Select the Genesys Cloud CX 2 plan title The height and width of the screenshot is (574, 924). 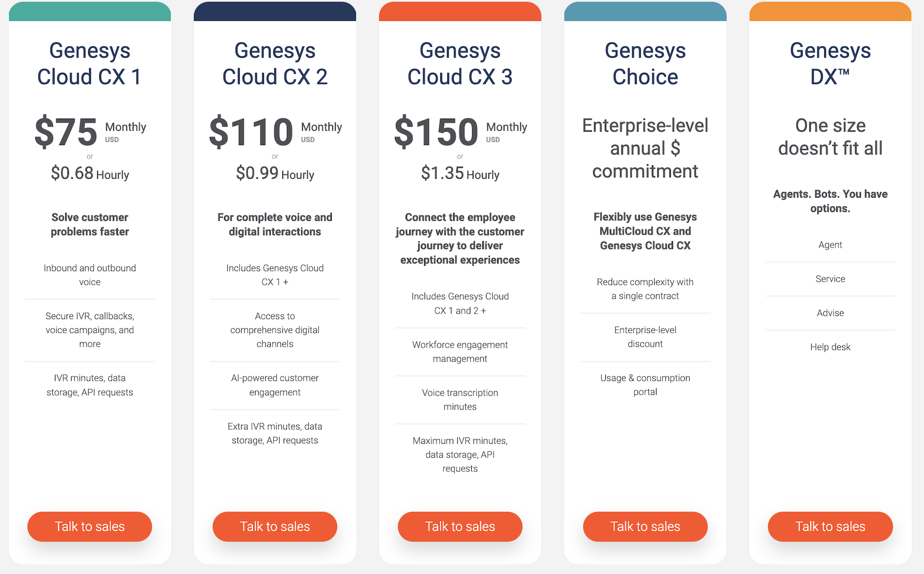(x=275, y=64)
